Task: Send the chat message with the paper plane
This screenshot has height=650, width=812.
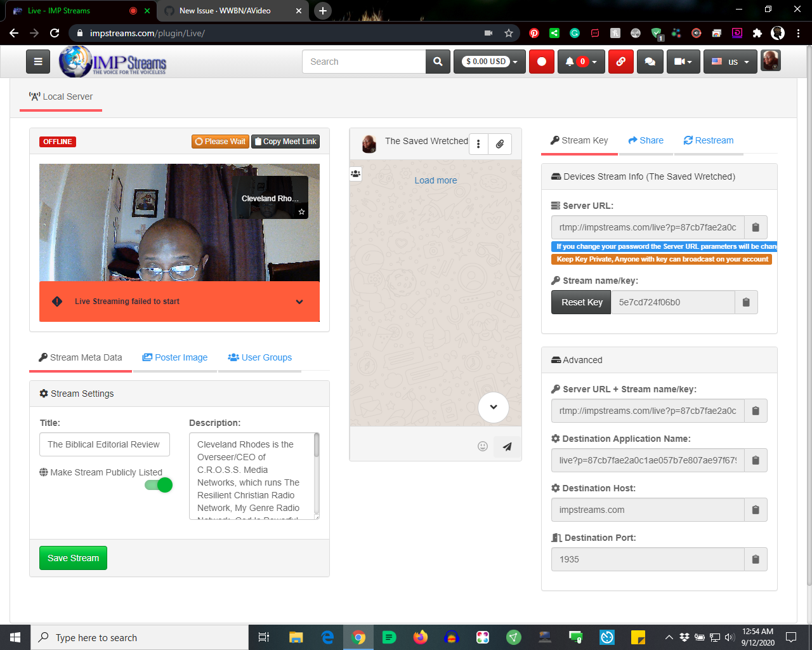Action: click(x=506, y=446)
